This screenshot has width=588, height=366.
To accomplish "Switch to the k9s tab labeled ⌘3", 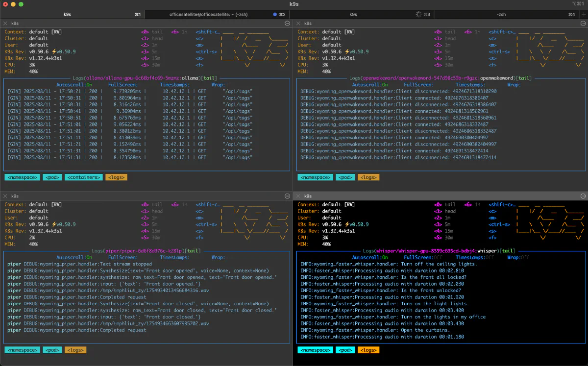I will [x=362, y=14].
